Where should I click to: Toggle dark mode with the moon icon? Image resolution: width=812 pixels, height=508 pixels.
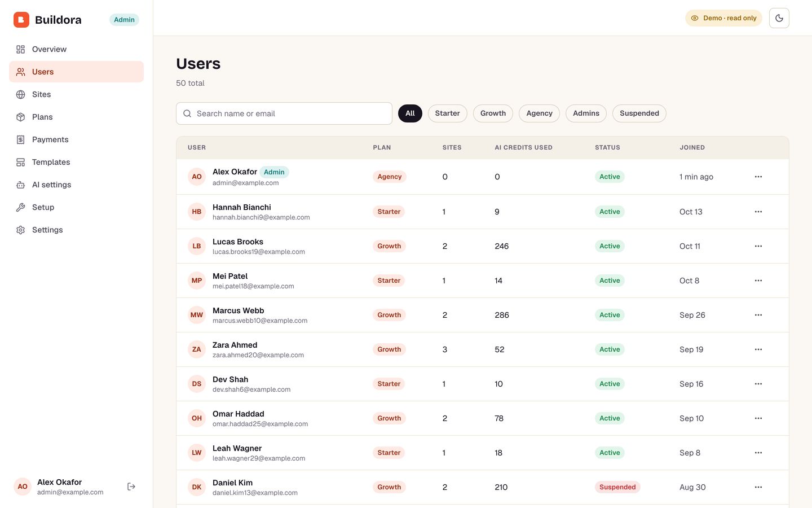click(779, 18)
